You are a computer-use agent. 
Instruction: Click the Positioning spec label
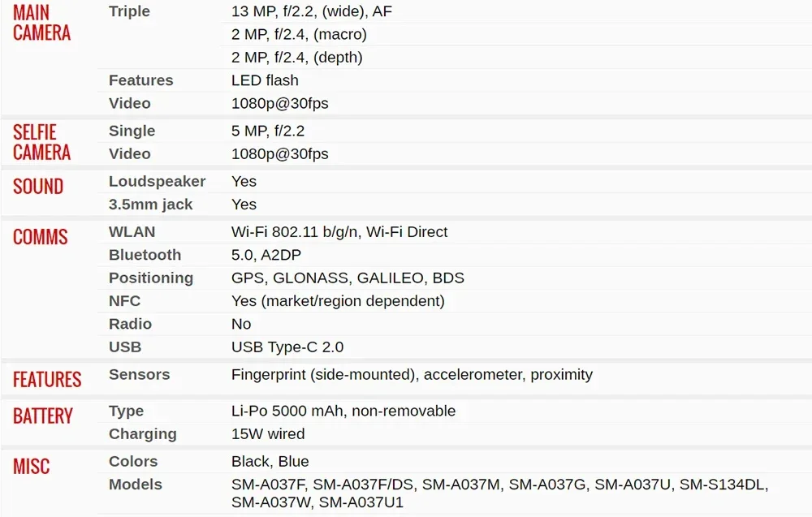pos(151,278)
